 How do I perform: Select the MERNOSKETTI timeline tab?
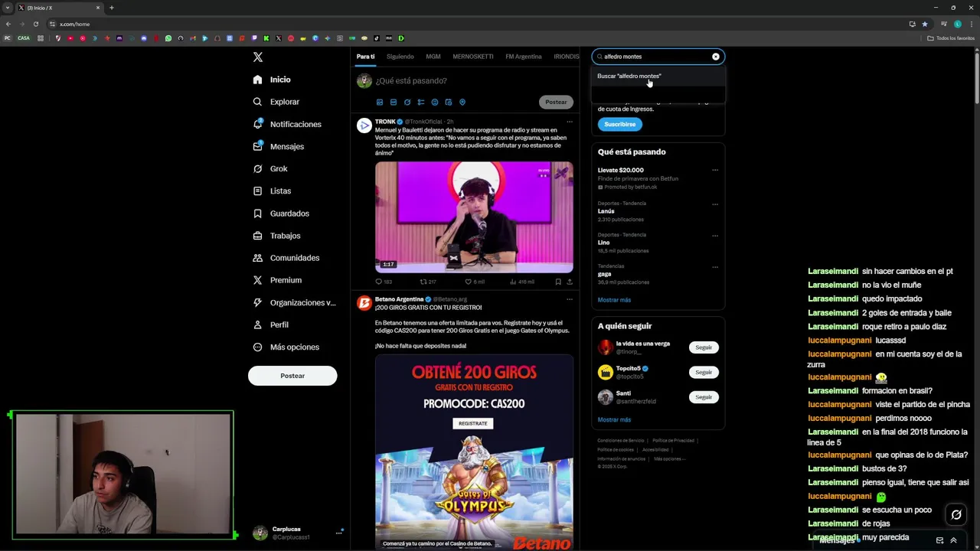[x=473, y=57]
